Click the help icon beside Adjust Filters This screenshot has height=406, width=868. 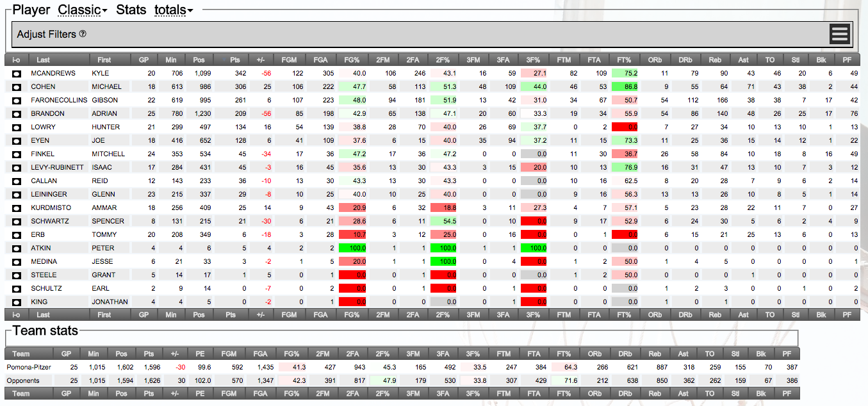click(83, 34)
